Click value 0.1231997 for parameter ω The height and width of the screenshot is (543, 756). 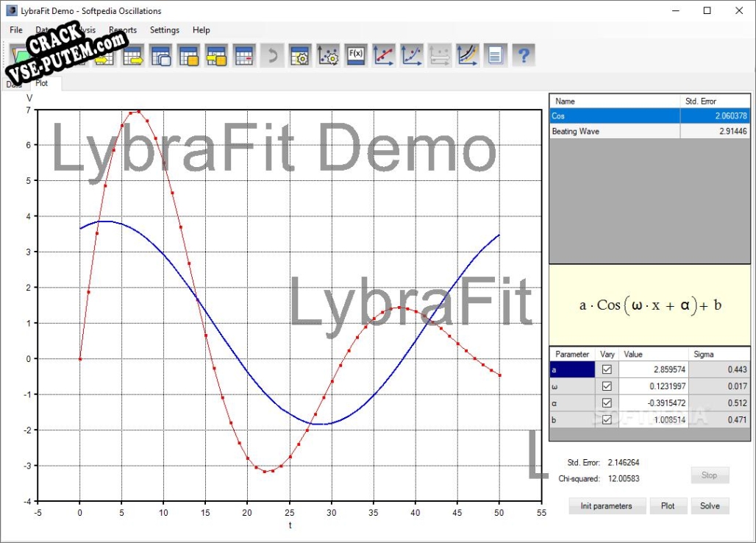[x=653, y=386]
